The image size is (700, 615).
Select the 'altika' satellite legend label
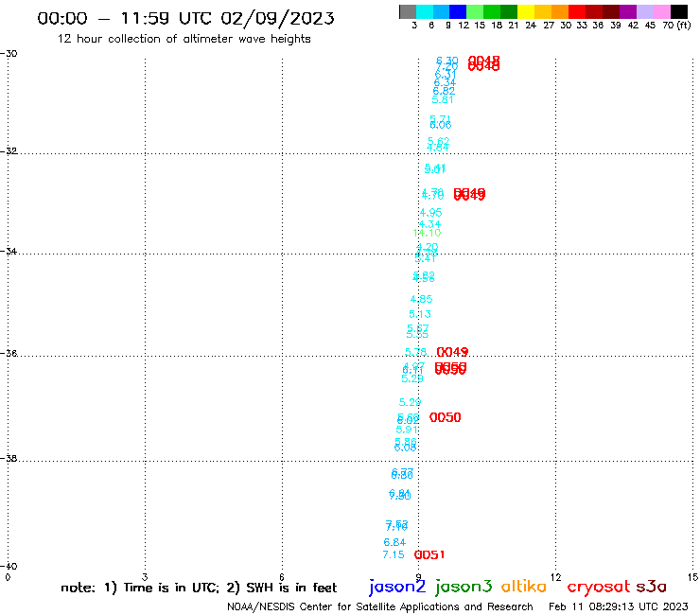[x=524, y=586]
